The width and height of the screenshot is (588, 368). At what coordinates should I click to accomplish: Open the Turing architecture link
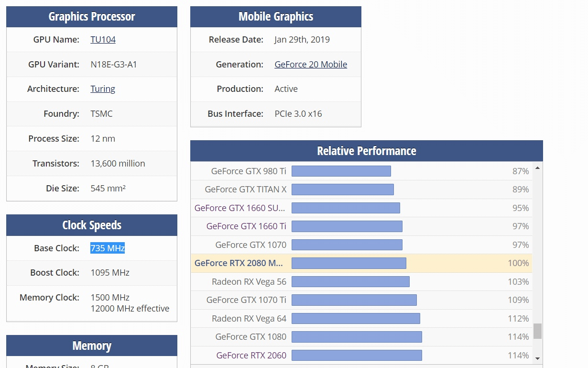point(103,89)
